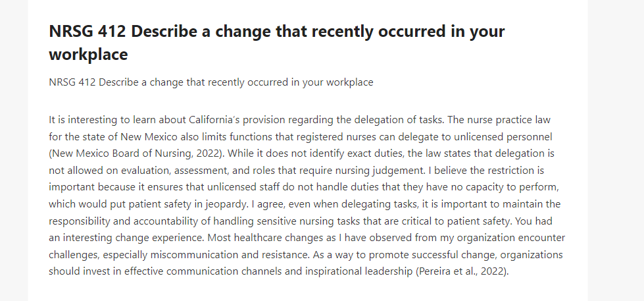Image resolution: width=644 pixels, height=301 pixels.
Task: Click the bold NRSG 412 heading title
Action: pyautogui.click(x=277, y=42)
